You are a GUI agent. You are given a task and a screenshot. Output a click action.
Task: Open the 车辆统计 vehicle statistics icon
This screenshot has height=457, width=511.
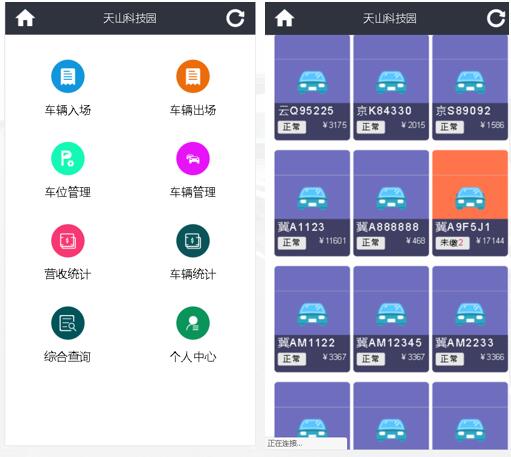193,241
